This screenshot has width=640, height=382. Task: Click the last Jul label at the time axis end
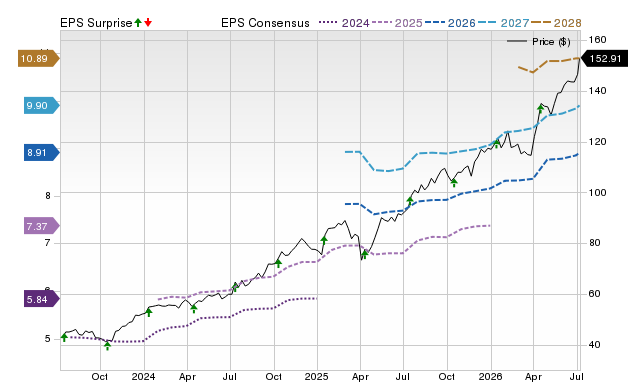pos(576,376)
